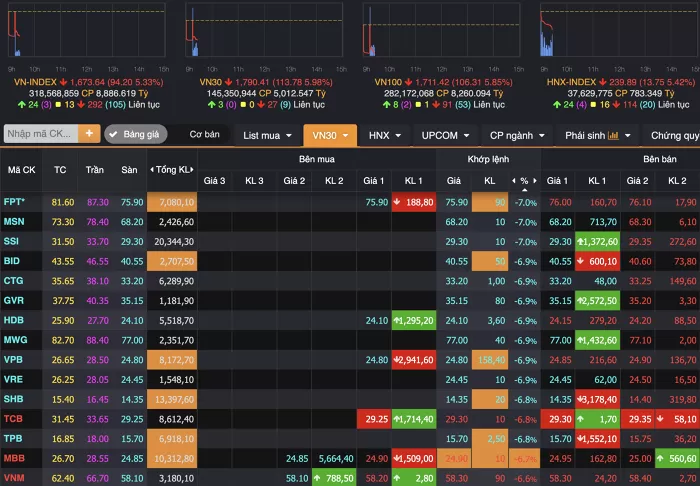
Task: Click the right arrow beside Tổng KL header
Action: click(195, 170)
